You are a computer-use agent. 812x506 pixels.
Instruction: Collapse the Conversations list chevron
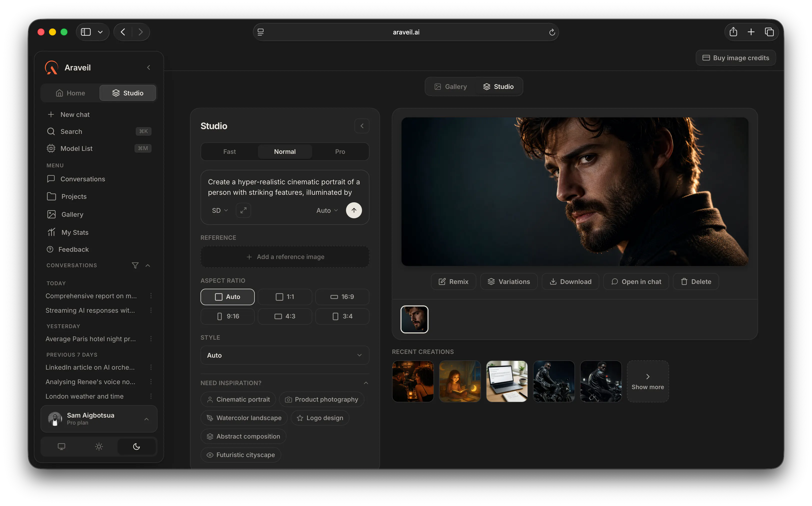(x=148, y=265)
